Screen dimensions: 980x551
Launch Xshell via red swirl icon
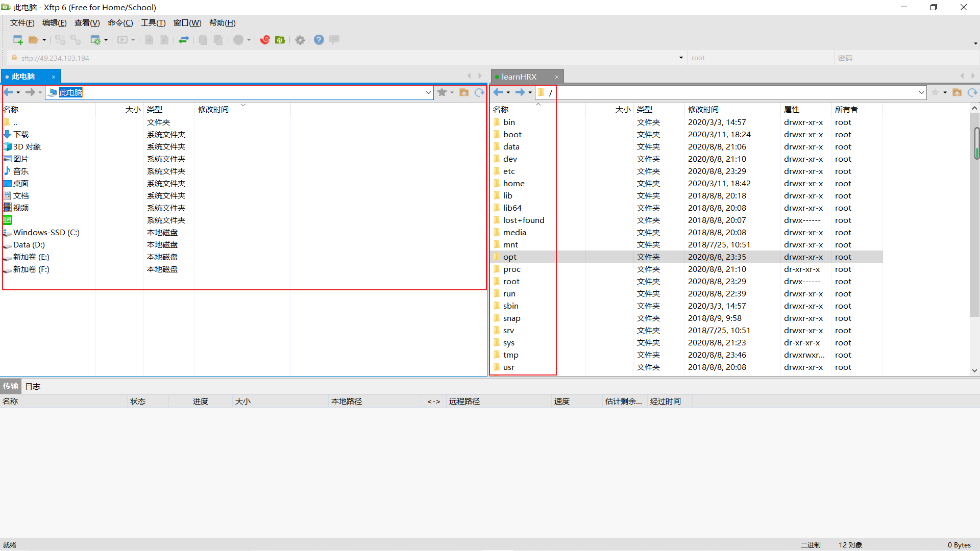(264, 40)
